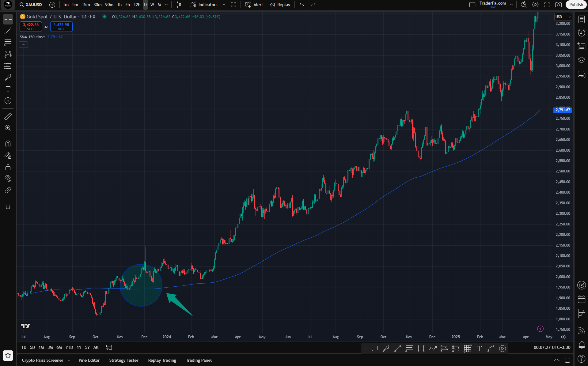Click the SMA 150 close legend

coord(32,37)
